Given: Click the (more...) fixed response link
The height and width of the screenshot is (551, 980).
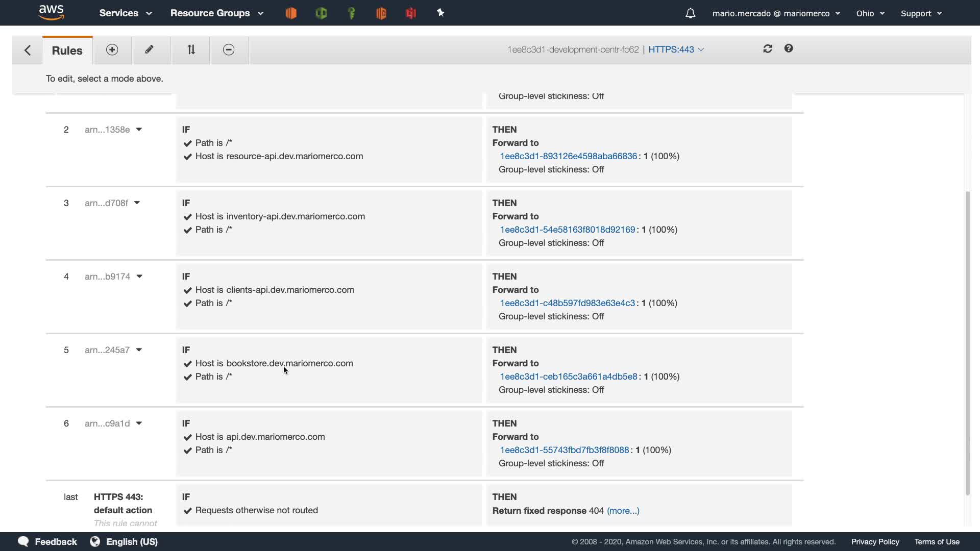Looking at the screenshot, I should pyautogui.click(x=623, y=511).
